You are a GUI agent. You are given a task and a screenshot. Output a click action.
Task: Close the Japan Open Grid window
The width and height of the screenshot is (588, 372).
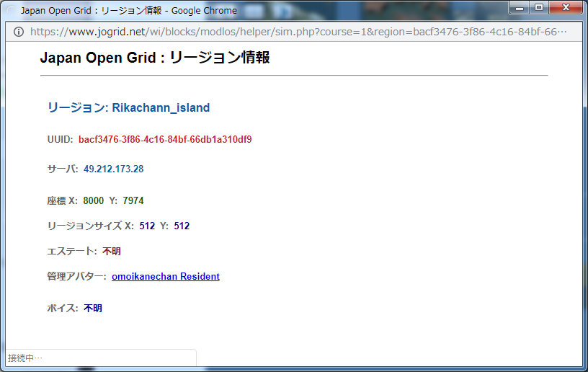click(x=566, y=7)
